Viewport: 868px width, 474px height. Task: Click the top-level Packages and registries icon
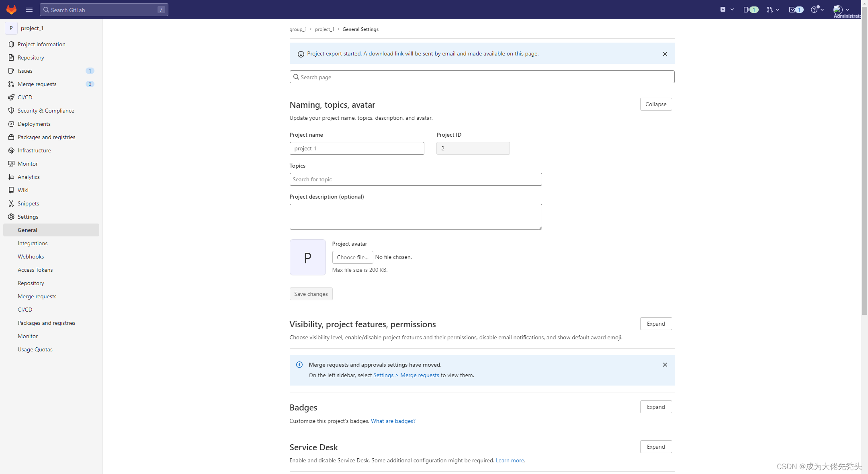[11, 137]
